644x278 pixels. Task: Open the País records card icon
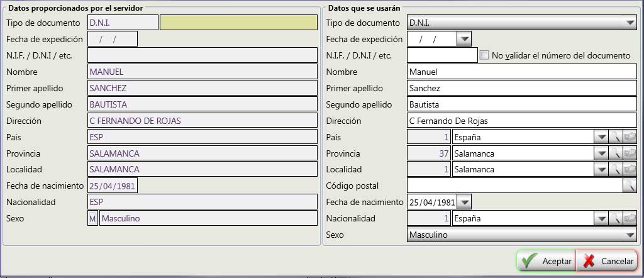point(630,137)
